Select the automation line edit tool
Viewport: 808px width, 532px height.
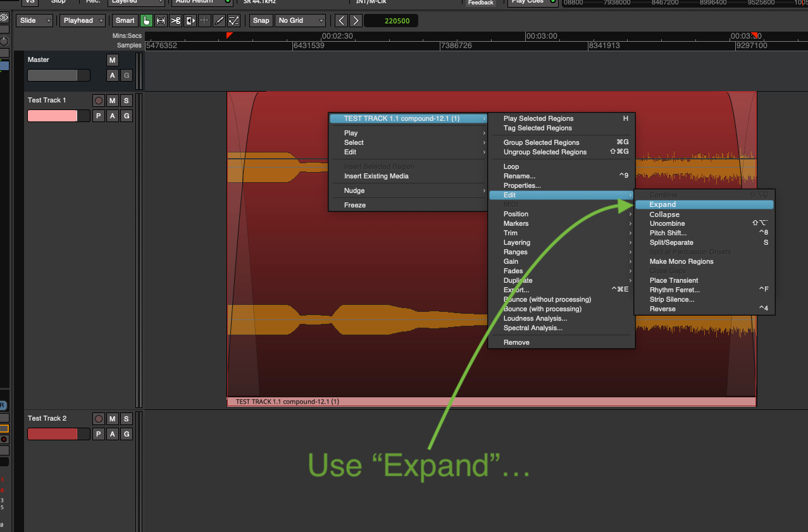pyautogui.click(x=233, y=21)
